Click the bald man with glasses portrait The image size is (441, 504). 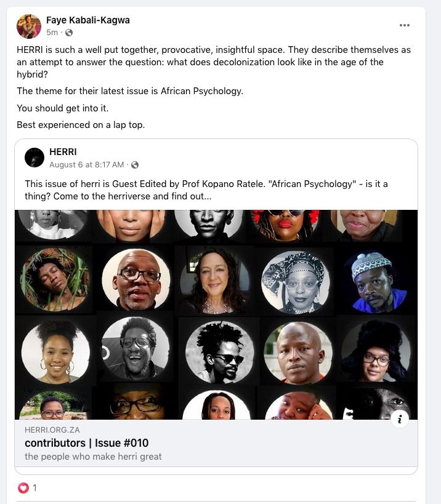(136, 280)
